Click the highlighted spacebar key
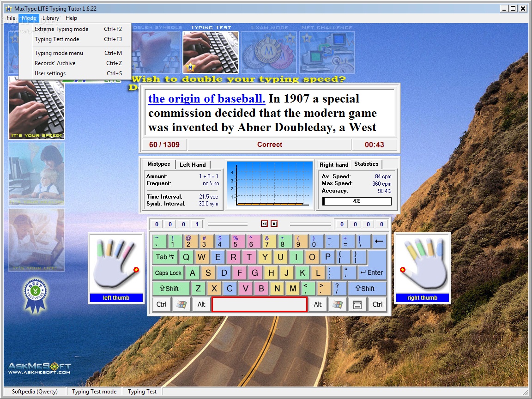Image resolution: width=532 pixels, height=399 pixels. 260,304
